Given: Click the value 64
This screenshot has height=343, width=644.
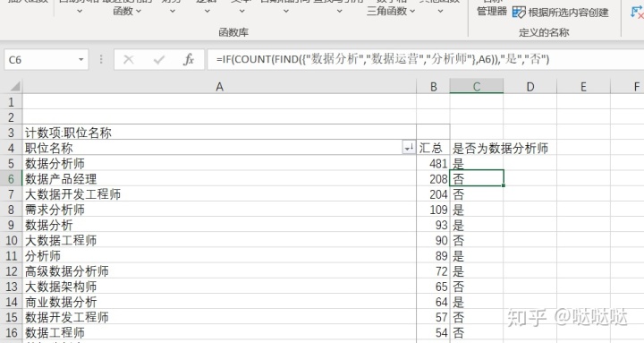Looking at the screenshot, I should coord(442,302).
